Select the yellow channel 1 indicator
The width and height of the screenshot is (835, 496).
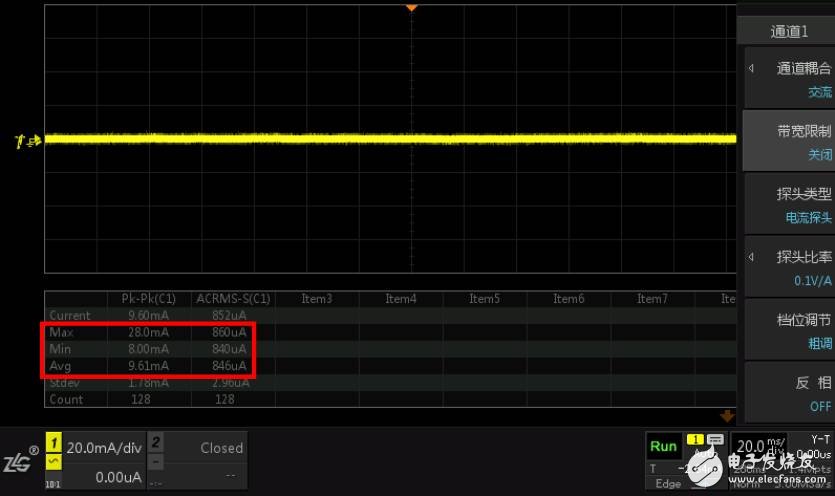(55, 446)
